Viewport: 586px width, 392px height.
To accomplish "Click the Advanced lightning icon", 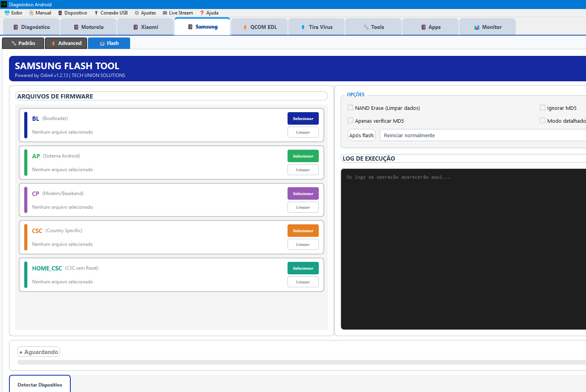I will (x=54, y=43).
